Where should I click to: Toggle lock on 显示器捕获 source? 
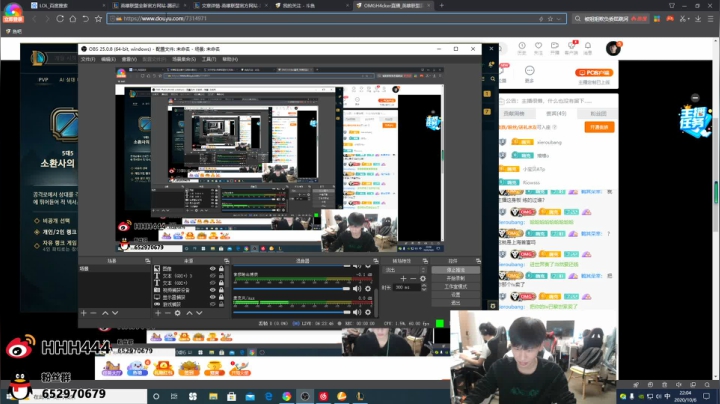tap(221, 297)
